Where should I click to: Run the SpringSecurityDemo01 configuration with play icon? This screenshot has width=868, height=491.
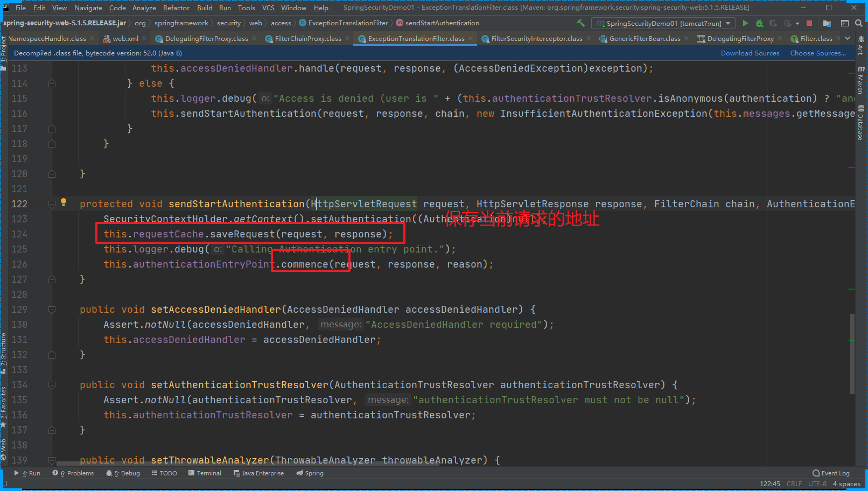[745, 23]
